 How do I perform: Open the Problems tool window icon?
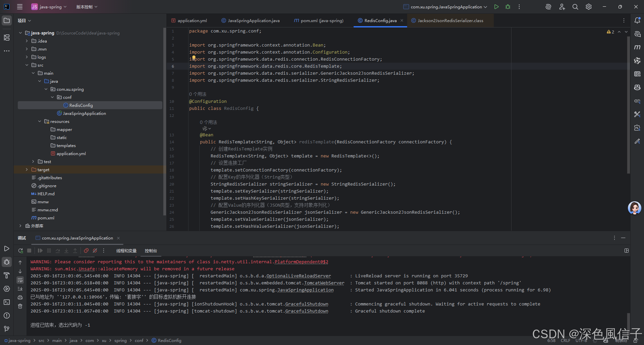point(7,316)
